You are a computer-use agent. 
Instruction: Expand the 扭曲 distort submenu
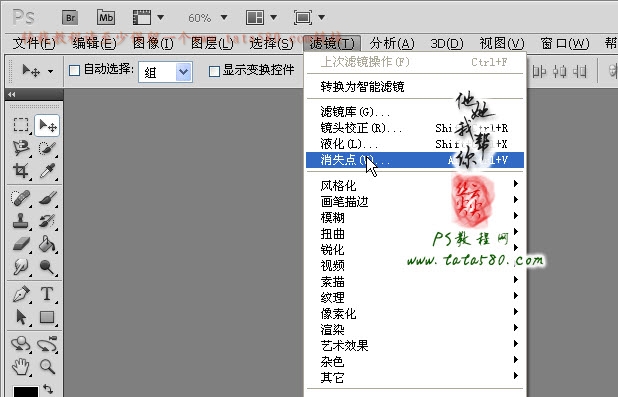(415, 233)
